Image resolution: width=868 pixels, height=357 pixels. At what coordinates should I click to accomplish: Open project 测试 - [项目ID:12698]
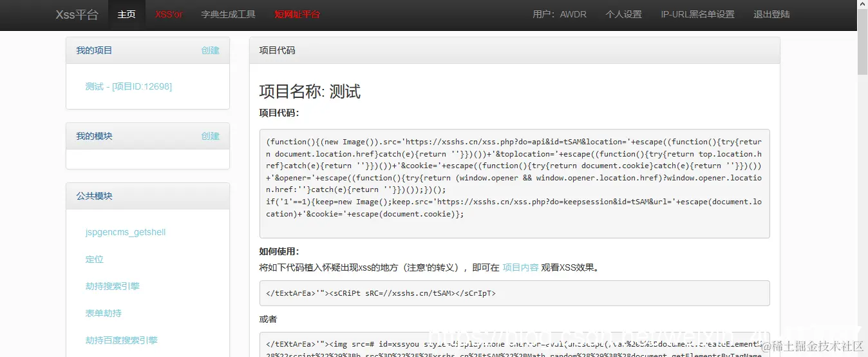point(129,86)
